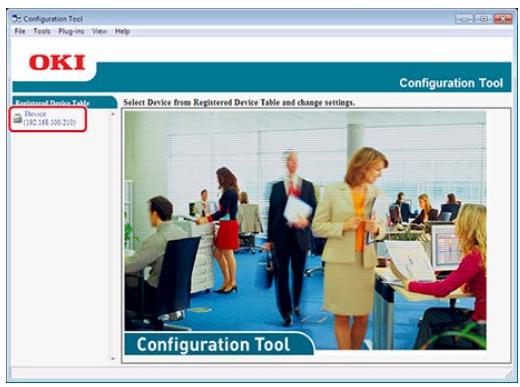Open the View menu
The width and height of the screenshot is (520, 387).
pyautogui.click(x=100, y=31)
